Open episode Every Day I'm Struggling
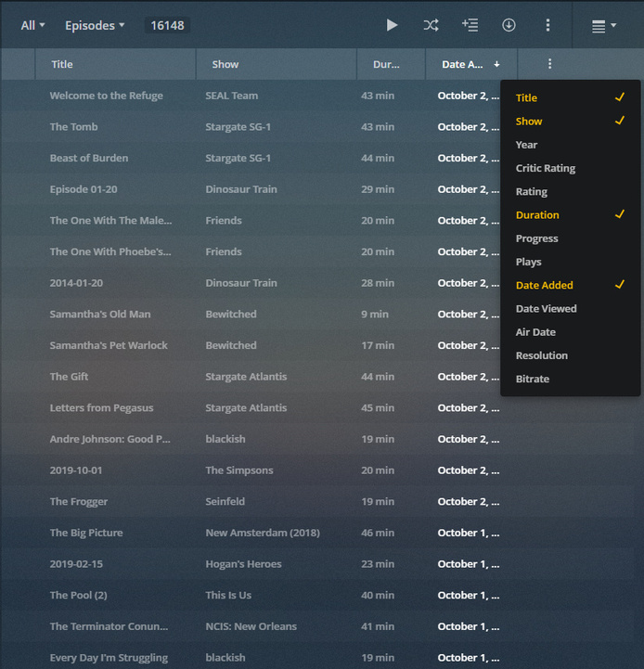The height and width of the screenshot is (669, 644). coord(109,658)
